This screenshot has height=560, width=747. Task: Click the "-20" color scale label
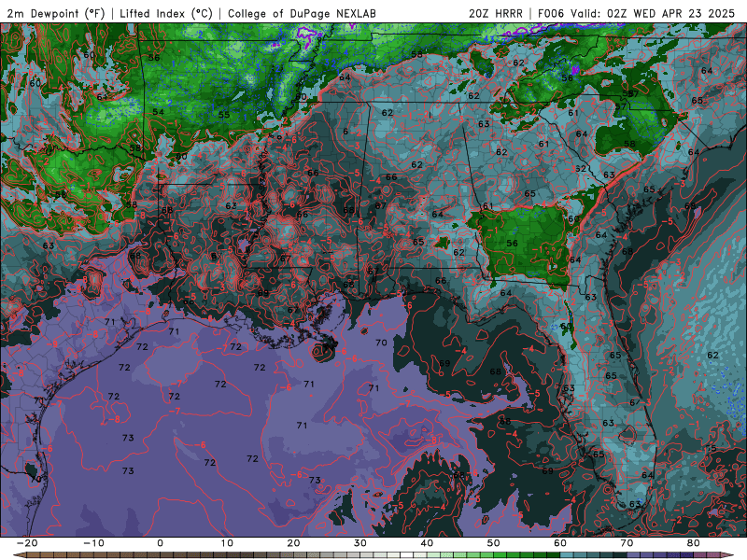27,543
